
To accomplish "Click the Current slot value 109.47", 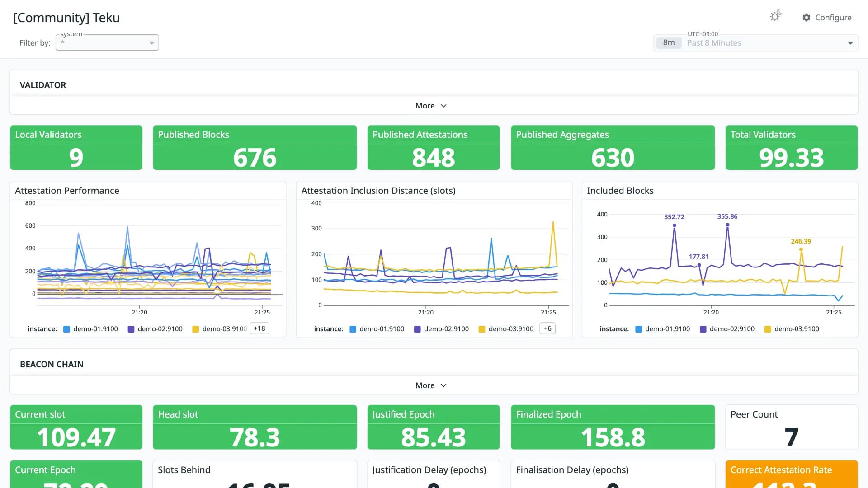I will (x=76, y=437).
